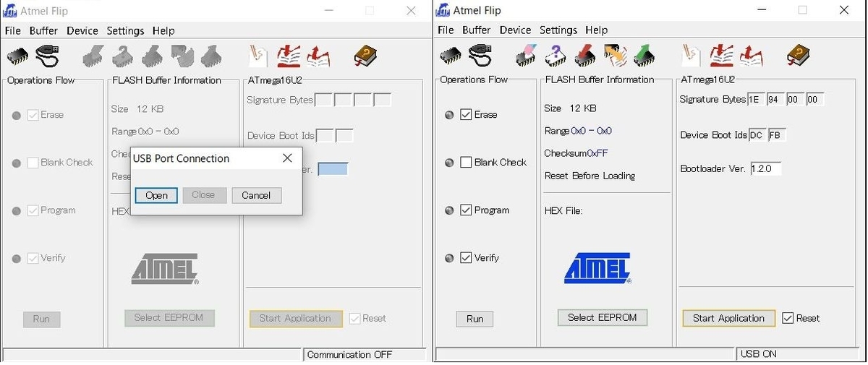The height and width of the screenshot is (365, 868).
Task: Click Open in USB Port Connection dialog
Action: 156,195
